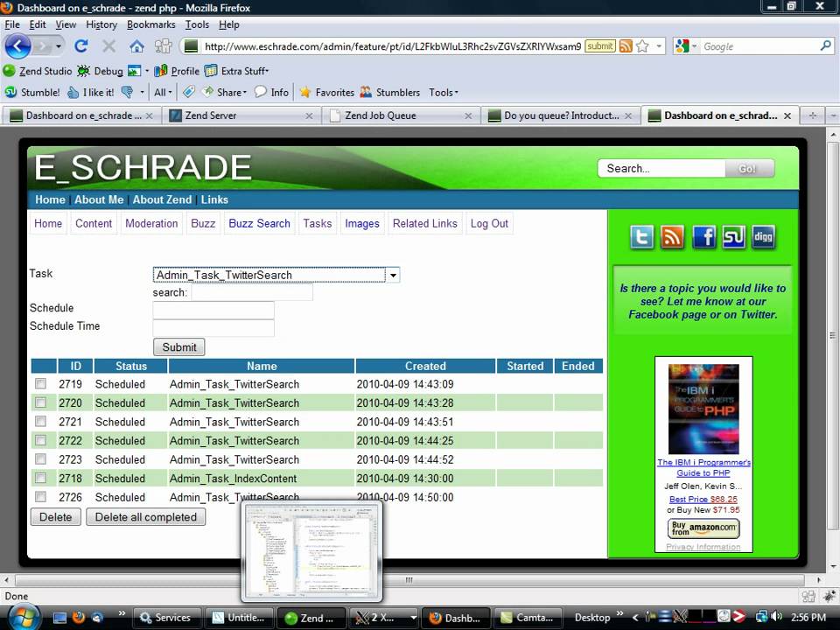Click the browser Back arrow button
840x630 pixels.
pos(17,46)
